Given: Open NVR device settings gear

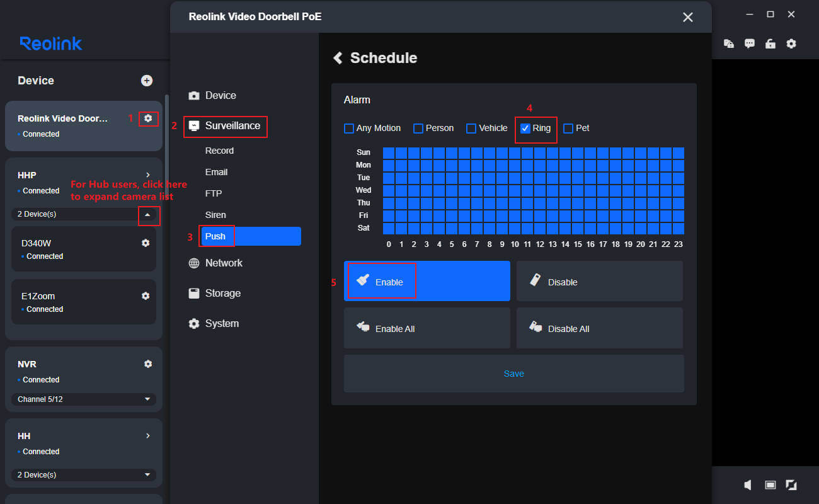Looking at the screenshot, I should point(148,364).
